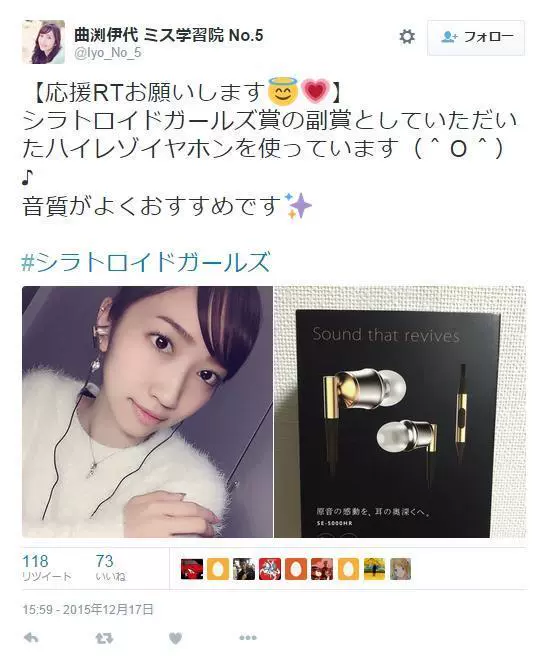The height and width of the screenshot is (666, 549).
Task: Open the @Iyo_No_5 handle link
Action: [107, 53]
